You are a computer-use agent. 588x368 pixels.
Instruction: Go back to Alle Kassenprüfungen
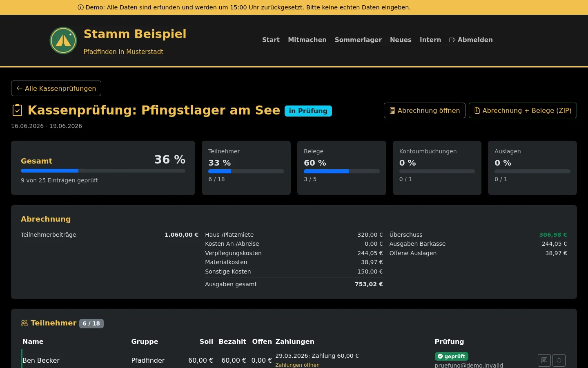[x=56, y=88]
